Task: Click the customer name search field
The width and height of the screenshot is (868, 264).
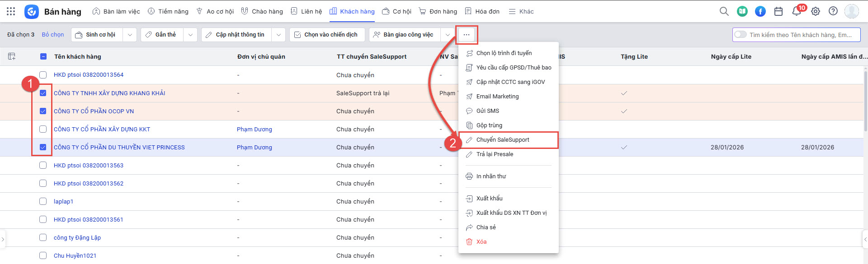Action: pyautogui.click(x=801, y=35)
